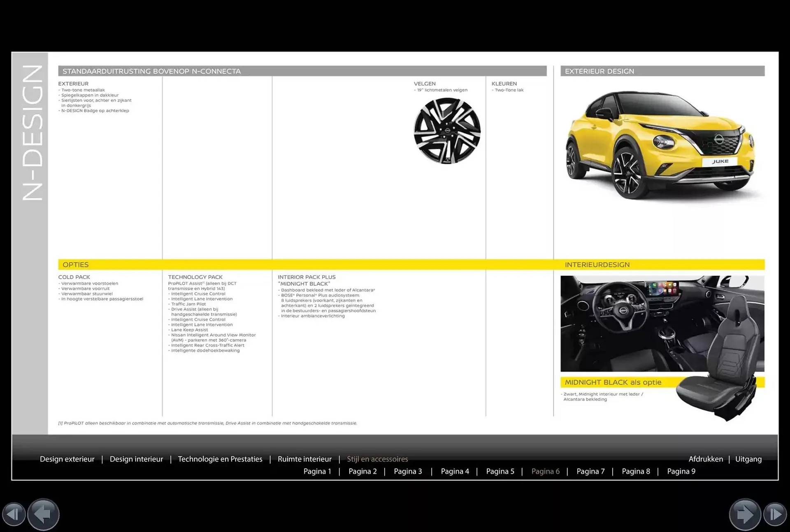
Task: Select Technologie en Prestaties
Action: click(220, 459)
